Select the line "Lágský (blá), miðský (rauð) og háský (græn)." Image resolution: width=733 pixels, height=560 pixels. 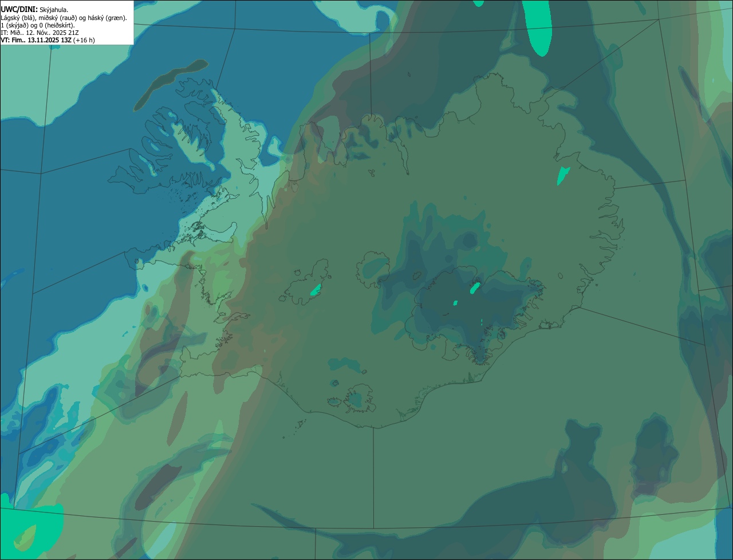[64, 18]
